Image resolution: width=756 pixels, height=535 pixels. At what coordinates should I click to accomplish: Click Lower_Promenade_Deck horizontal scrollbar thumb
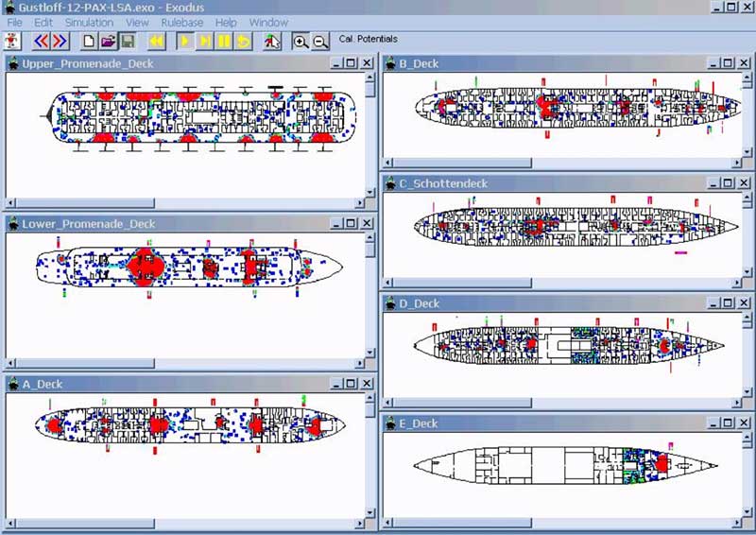(85, 363)
